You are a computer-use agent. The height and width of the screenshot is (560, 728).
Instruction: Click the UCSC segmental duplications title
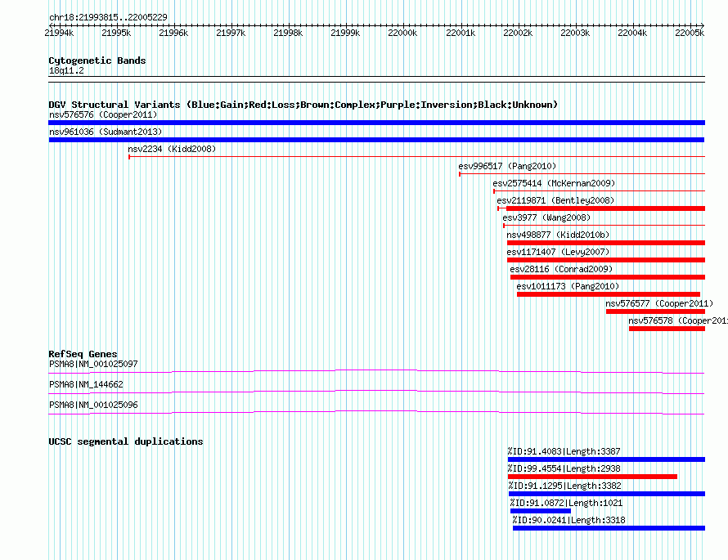tap(126, 441)
